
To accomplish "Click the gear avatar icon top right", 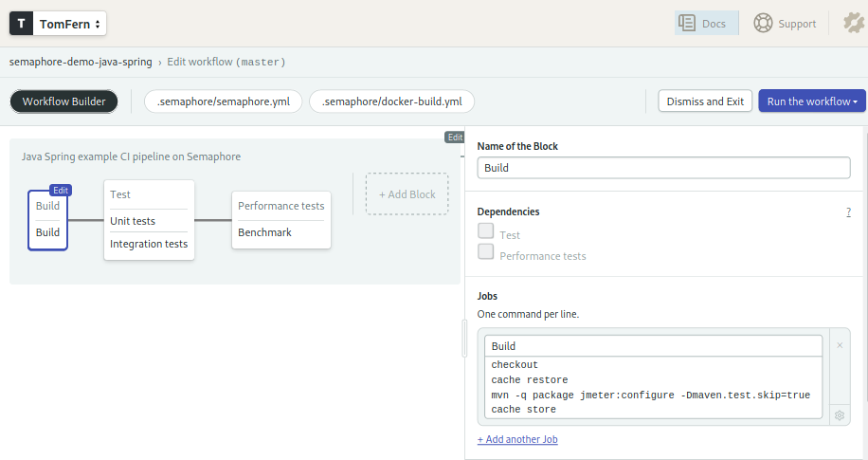I will pyautogui.click(x=854, y=24).
